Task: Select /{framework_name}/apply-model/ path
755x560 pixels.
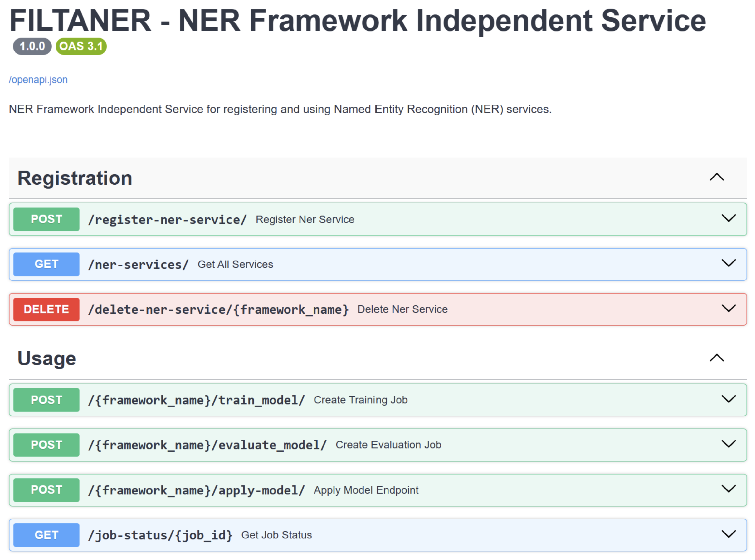Action: tap(197, 491)
